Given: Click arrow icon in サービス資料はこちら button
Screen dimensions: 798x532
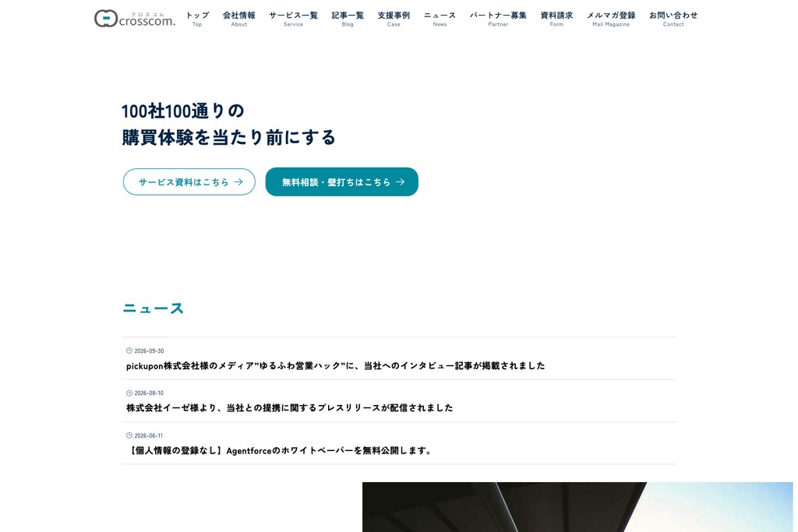Looking at the screenshot, I should click(238, 181).
